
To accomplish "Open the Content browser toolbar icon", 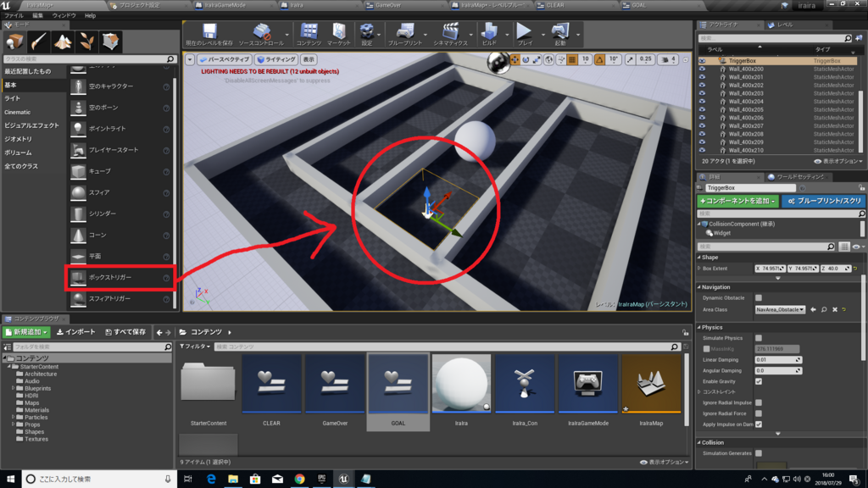I will pyautogui.click(x=309, y=34).
